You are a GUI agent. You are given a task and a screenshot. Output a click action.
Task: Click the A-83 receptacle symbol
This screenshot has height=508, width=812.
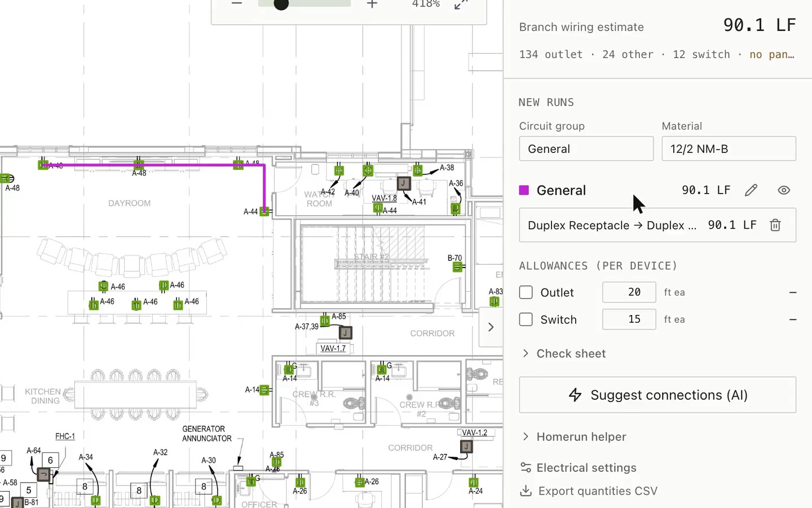click(495, 301)
